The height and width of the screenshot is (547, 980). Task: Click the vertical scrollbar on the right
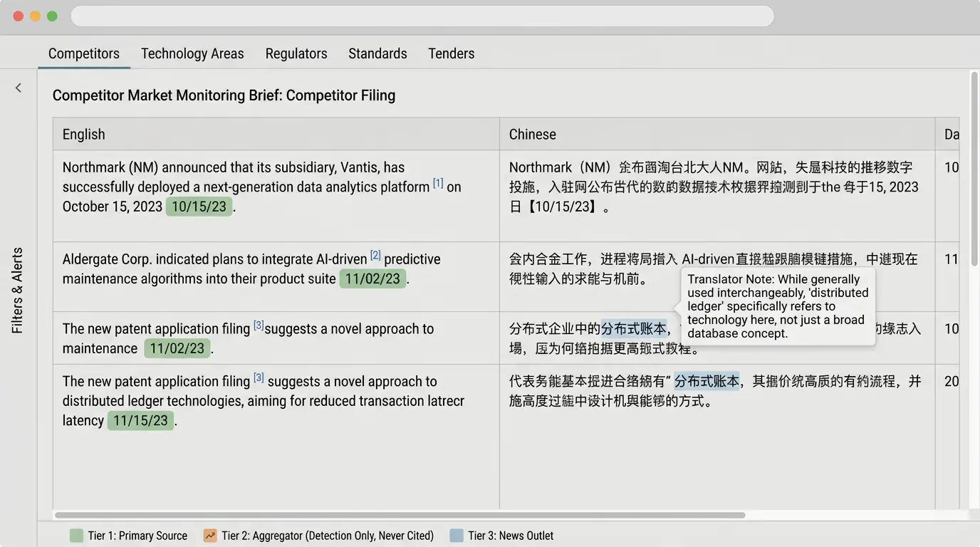tap(974, 169)
